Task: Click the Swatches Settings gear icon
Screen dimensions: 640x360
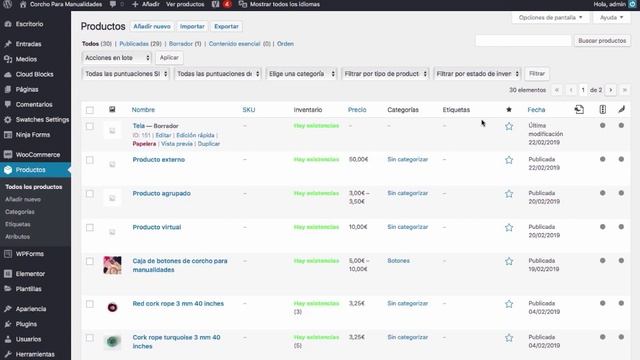Action: tap(8, 120)
